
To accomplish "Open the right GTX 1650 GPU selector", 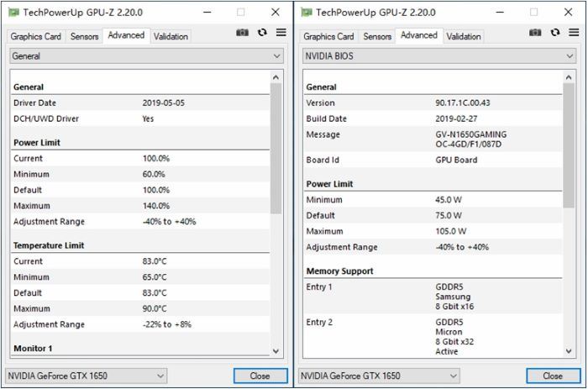I will (379, 376).
